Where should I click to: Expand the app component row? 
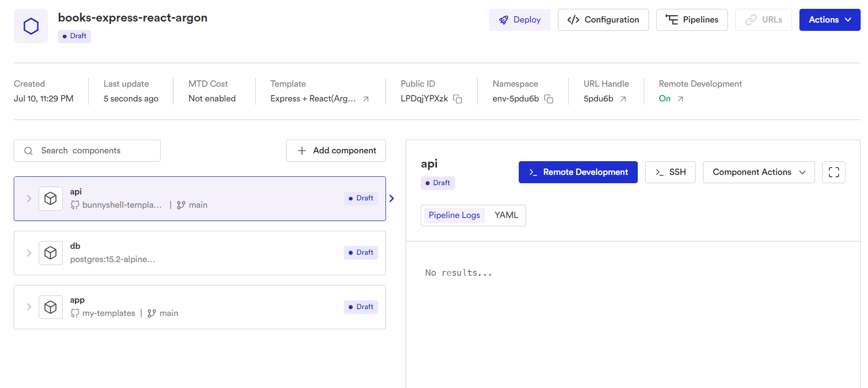click(29, 307)
